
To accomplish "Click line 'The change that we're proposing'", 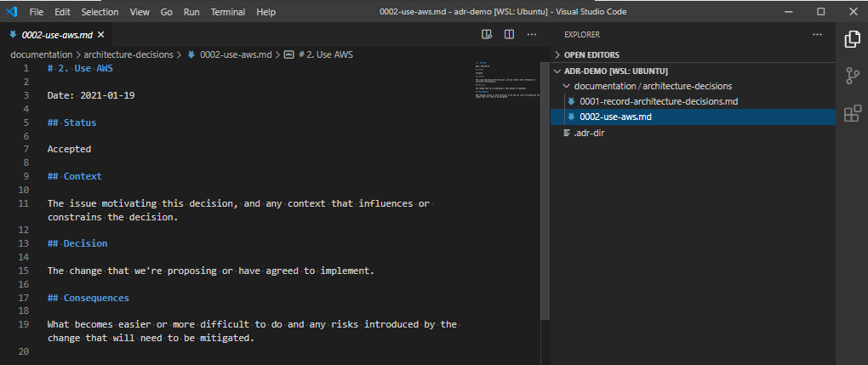I will (x=211, y=271).
